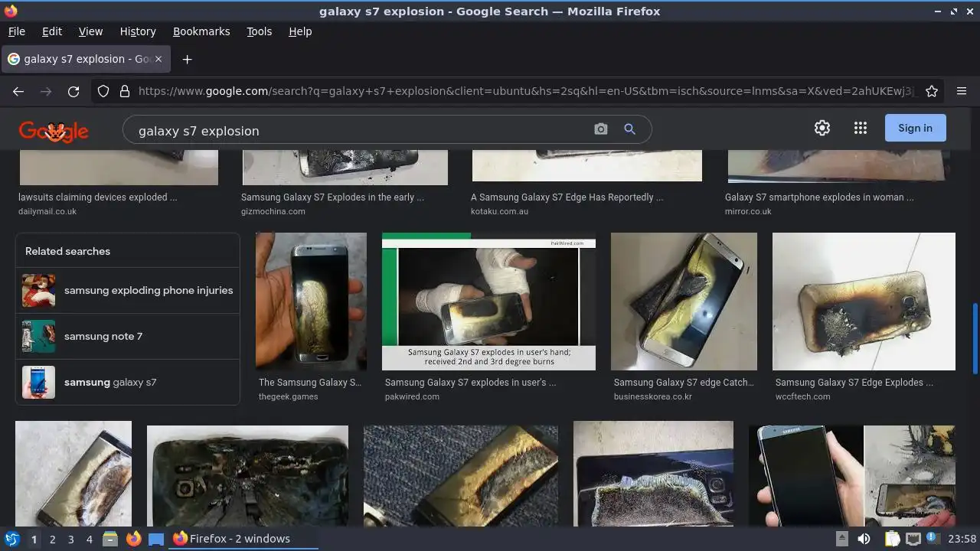The height and width of the screenshot is (551, 980).
Task: Open thegeek.games burnt phone in hand image
Action: 311,302
